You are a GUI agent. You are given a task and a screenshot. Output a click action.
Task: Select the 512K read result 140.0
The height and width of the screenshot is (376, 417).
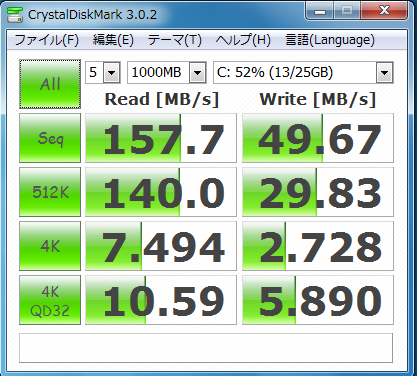161,192
